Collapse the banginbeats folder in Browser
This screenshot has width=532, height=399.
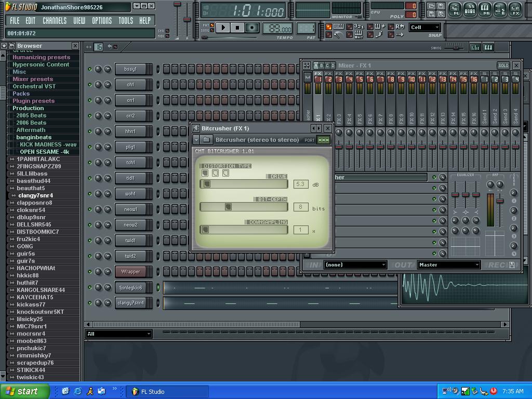point(34,137)
